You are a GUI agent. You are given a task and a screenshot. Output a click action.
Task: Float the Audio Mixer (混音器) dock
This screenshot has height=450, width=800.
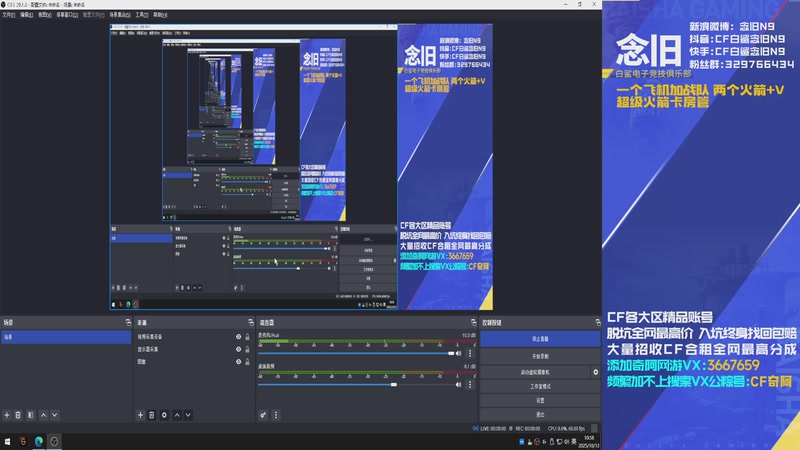(473, 322)
